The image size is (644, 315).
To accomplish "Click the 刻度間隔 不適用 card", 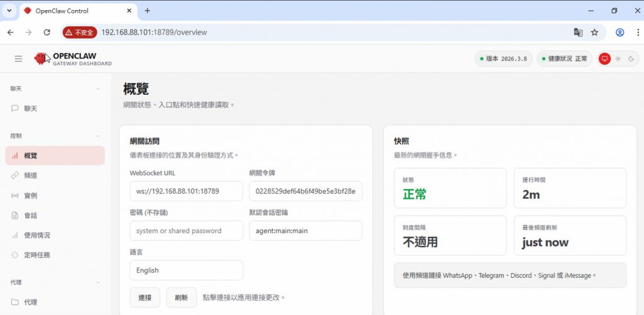I will [450, 235].
